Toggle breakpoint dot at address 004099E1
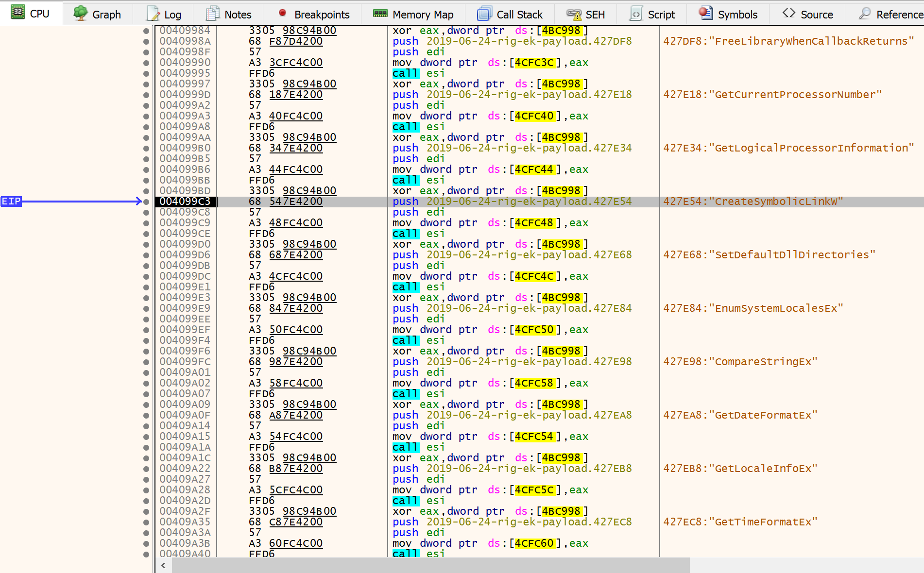924x573 pixels. [146, 287]
